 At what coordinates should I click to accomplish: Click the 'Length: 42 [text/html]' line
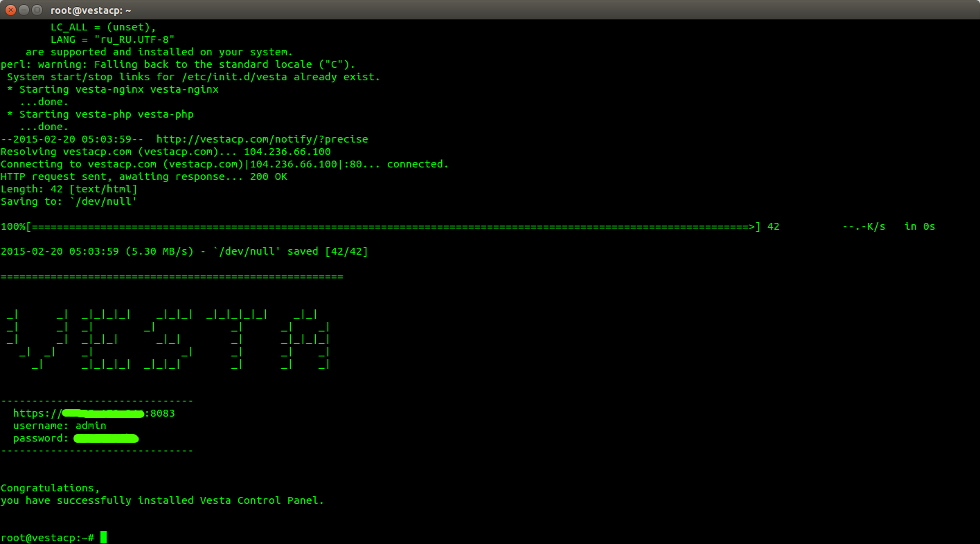69,189
